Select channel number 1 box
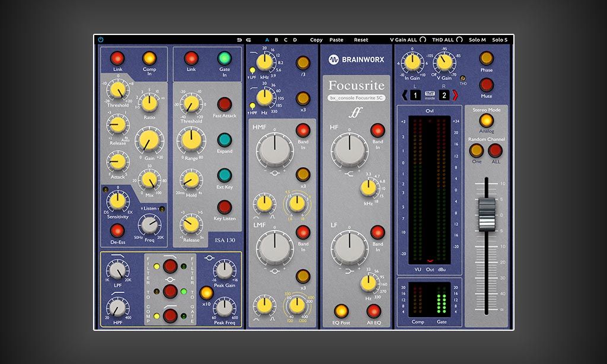Screen dimensions: 607x364 click(x=416, y=95)
